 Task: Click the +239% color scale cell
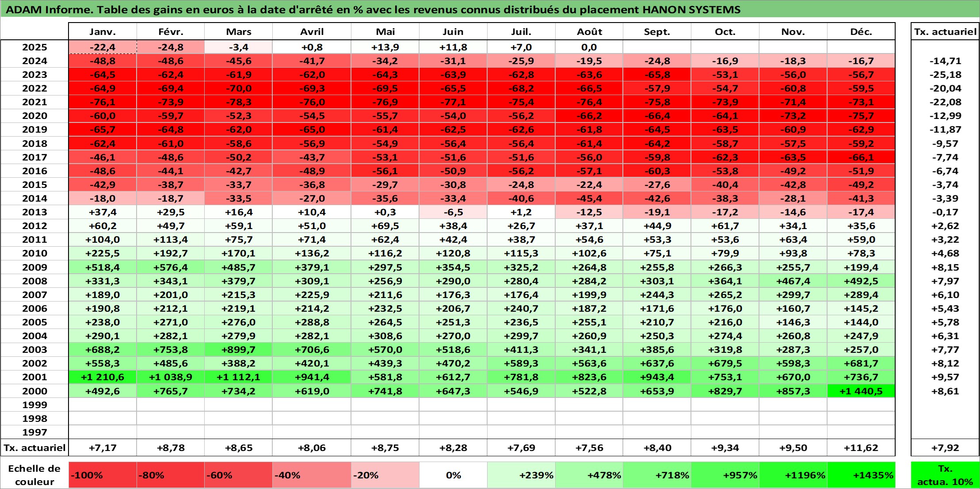pos(521,475)
